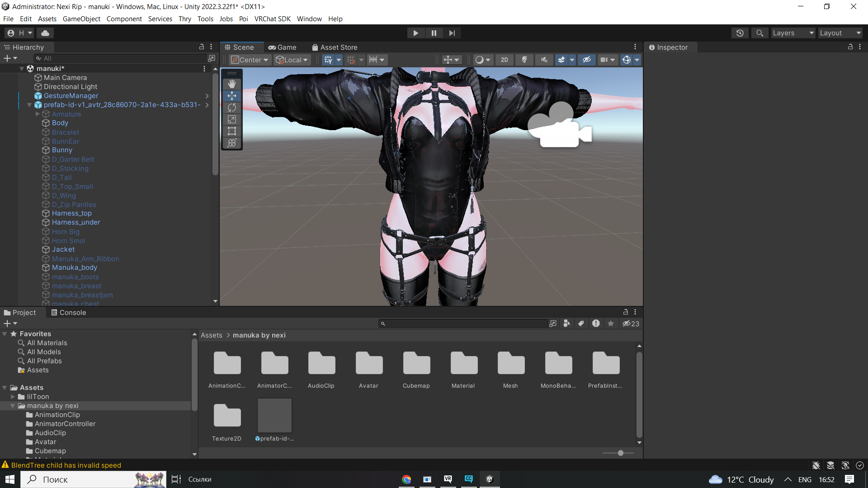Select the Rotate tool
868x488 pixels.
232,108
